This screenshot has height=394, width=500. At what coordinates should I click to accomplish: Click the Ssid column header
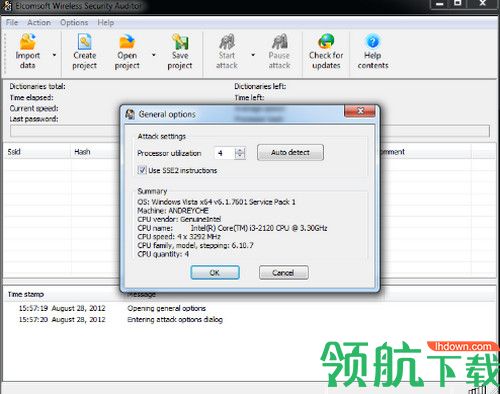(37, 152)
